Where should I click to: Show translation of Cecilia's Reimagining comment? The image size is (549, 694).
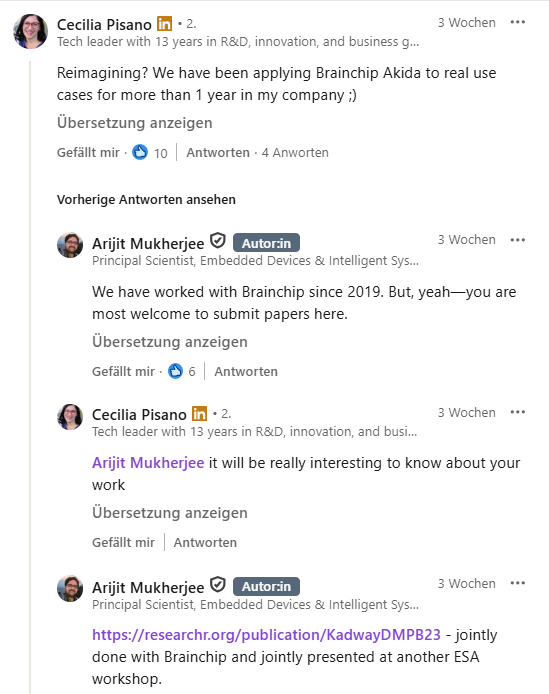point(135,123)
